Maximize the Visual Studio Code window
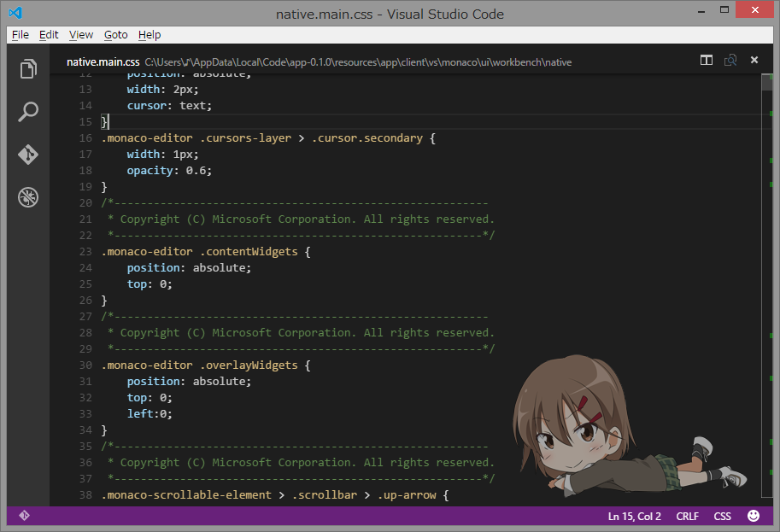Viewport: 780px width, 532px height. (x=724, y=9)
